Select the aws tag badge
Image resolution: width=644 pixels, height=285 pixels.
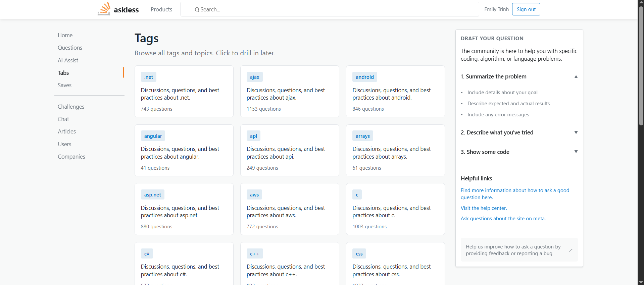pos(254,195)
